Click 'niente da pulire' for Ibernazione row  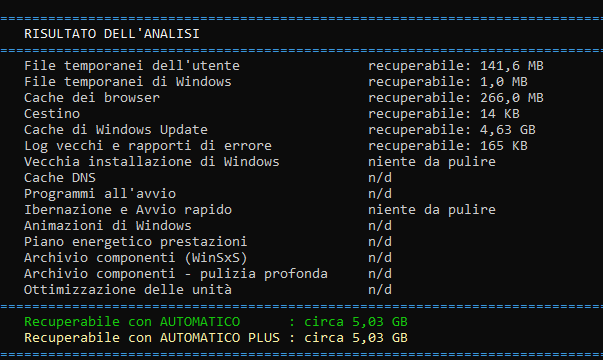coord(432,210)
